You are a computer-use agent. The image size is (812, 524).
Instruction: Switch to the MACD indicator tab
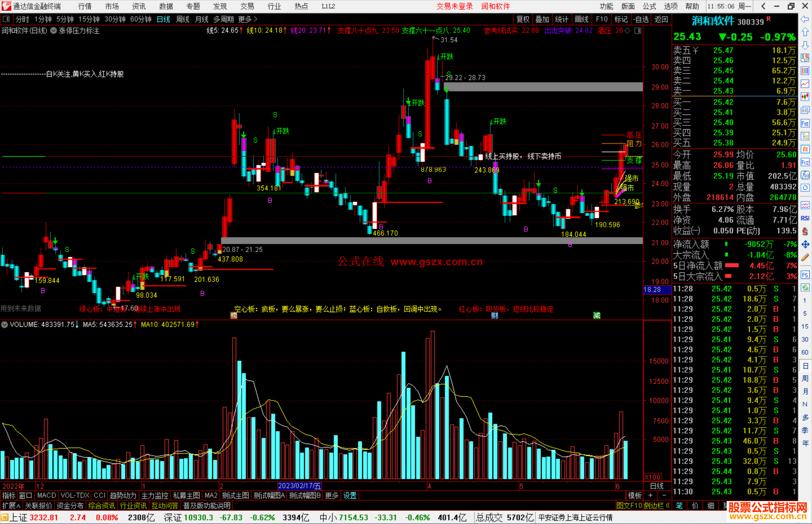point(46,495)
